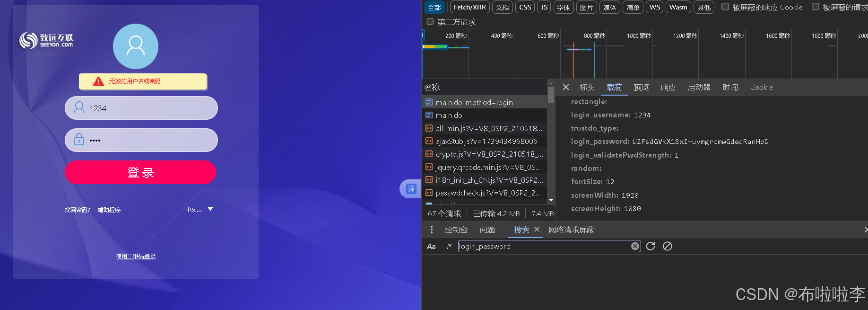Open the DevTools drawer three-dot menu
The width and height of the screenshot is (868, 310).
tap(432, 230)
